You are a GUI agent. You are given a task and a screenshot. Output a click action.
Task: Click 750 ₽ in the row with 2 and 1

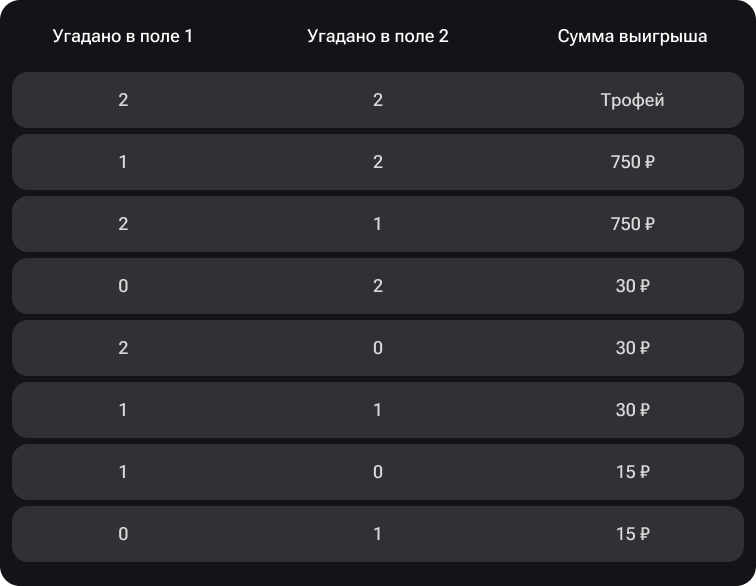[x=632, y=224]
